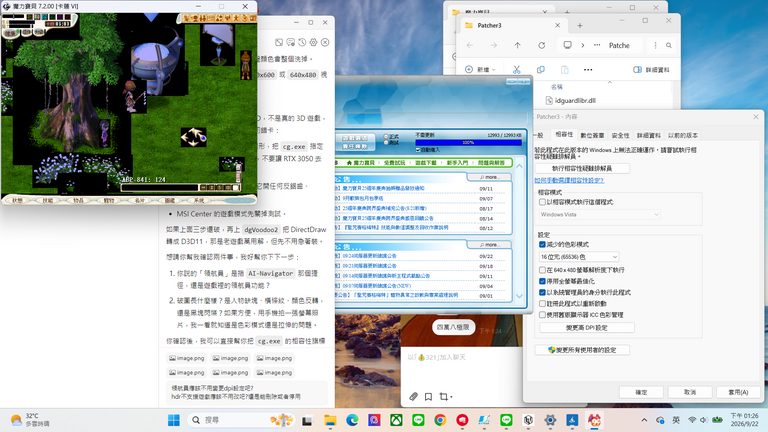Image resolution: width=768 pixels, height=432 pixels.
Task: Enable the run in compatibility mode checkbox
Action: (542, 202)
